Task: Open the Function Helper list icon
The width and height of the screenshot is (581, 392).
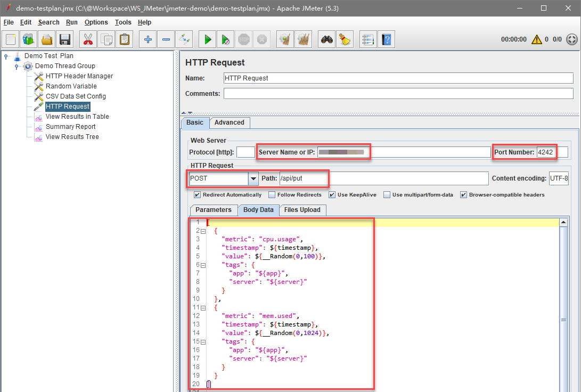Action: (x=369, y=39)
